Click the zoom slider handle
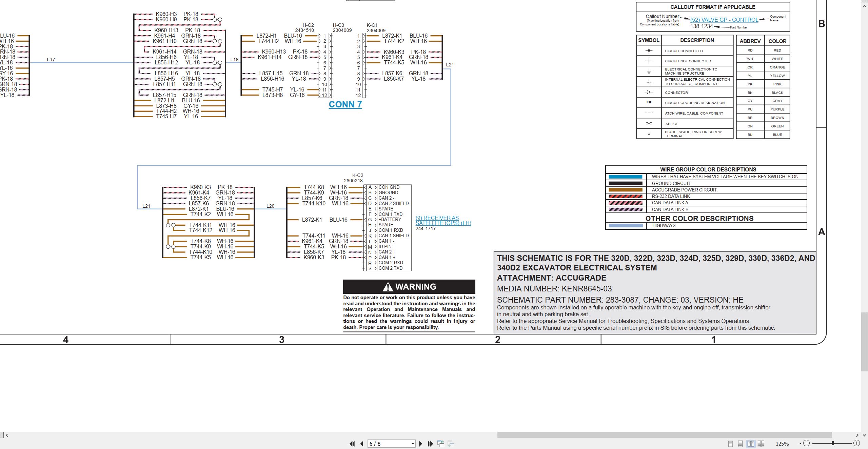 tap(833, 443)
